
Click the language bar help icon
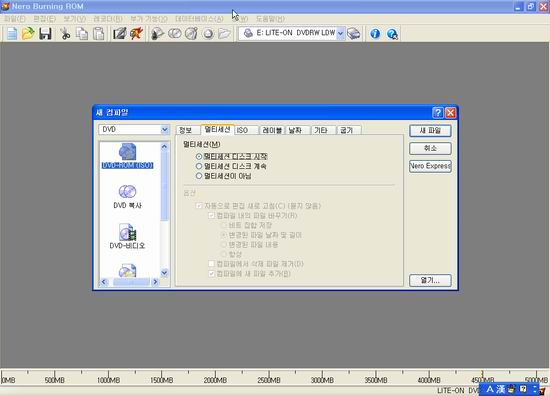tap(523, 389)
